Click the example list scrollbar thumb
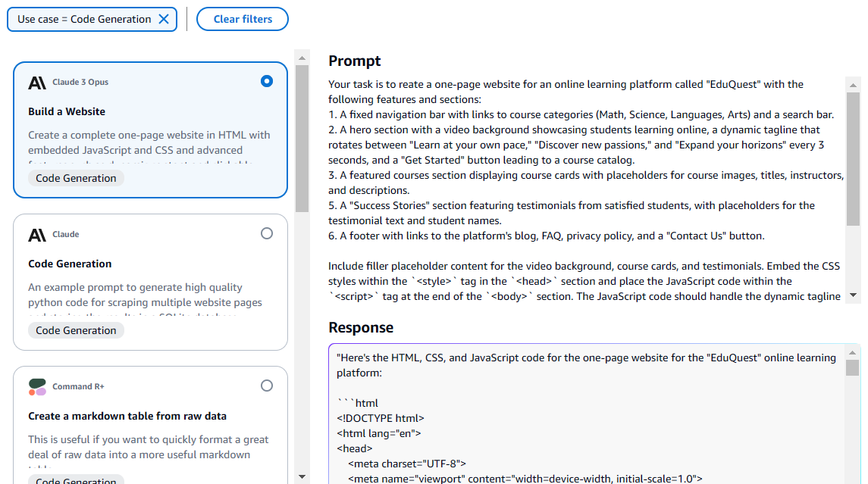868x484 pixels. pyautogui.click(x=302, y=139)
